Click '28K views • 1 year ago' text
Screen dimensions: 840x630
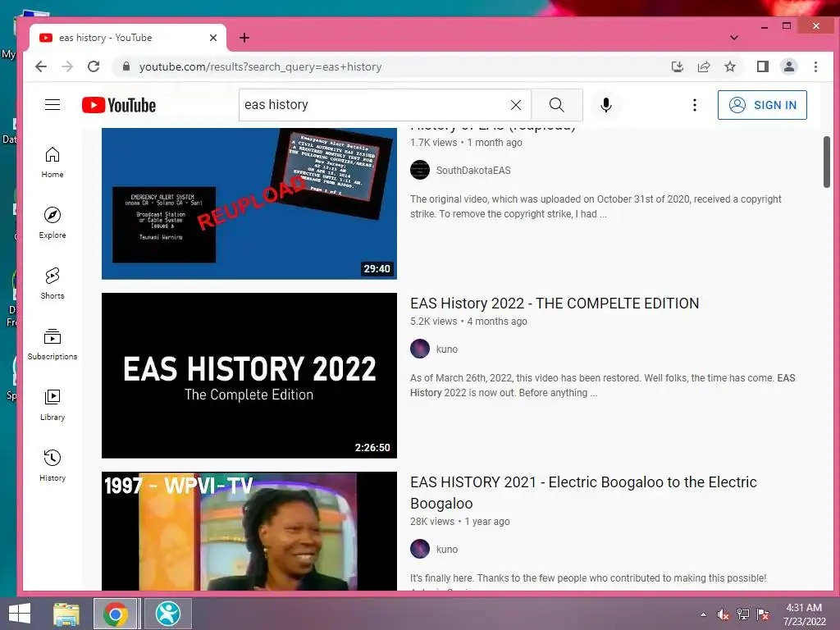460,521
